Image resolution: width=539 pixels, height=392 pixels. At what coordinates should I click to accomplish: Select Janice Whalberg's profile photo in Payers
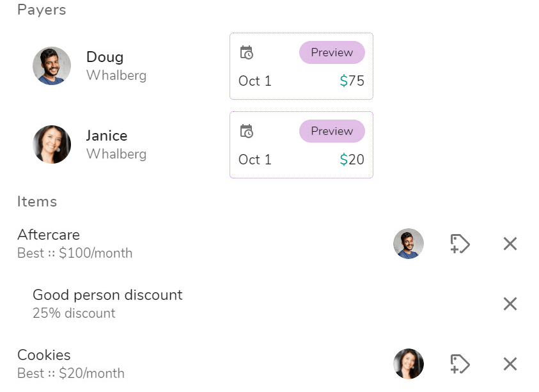[52, 145]
